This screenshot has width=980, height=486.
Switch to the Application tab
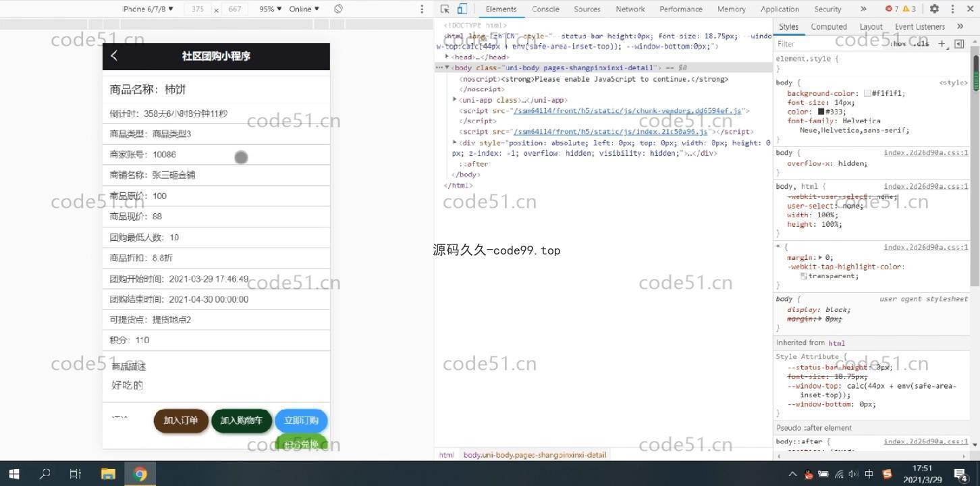[x=780, y=9]
